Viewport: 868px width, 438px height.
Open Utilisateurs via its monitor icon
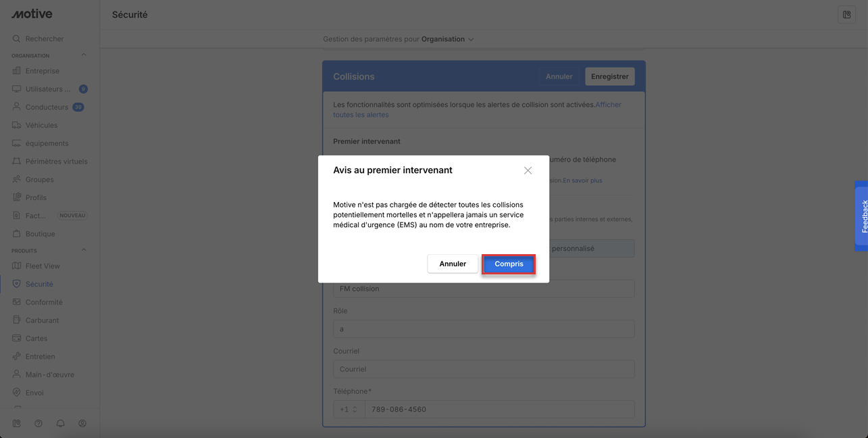[x=17, y=89]
